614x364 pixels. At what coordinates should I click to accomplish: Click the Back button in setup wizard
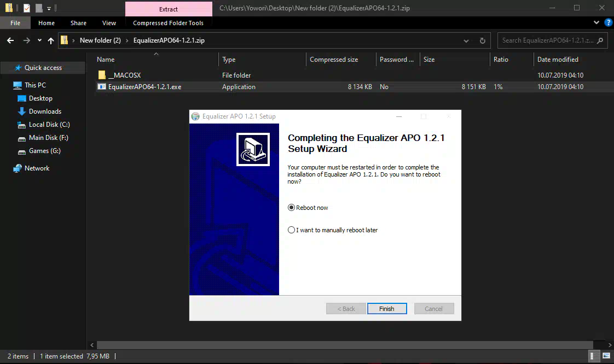click(x=346, y=308)
